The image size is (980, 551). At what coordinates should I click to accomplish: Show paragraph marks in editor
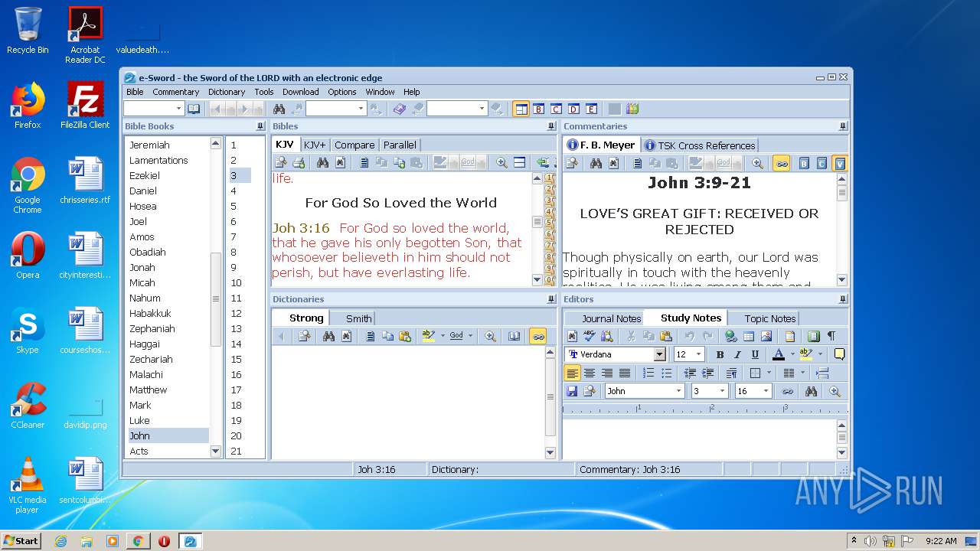[x=831, y=336]
